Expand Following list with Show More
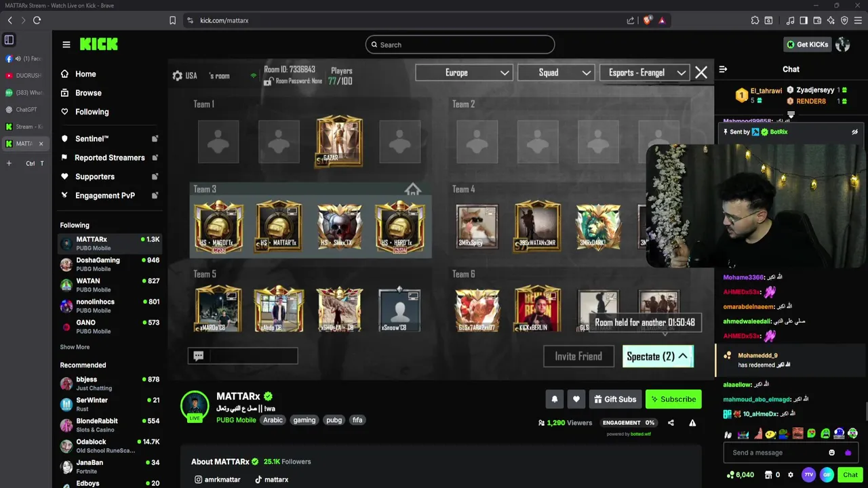This screenshot has width=868, height=488. coord(75,347)
